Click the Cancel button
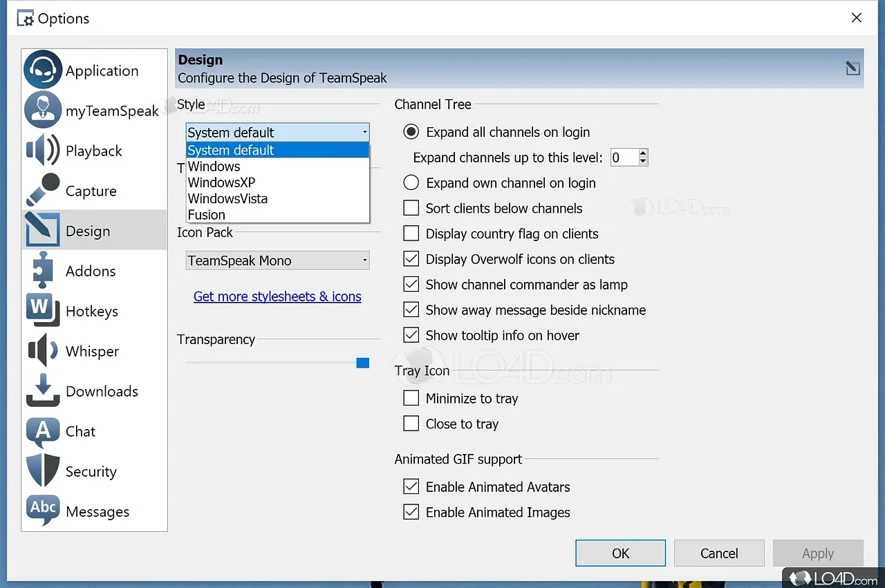 click(719, 553)
